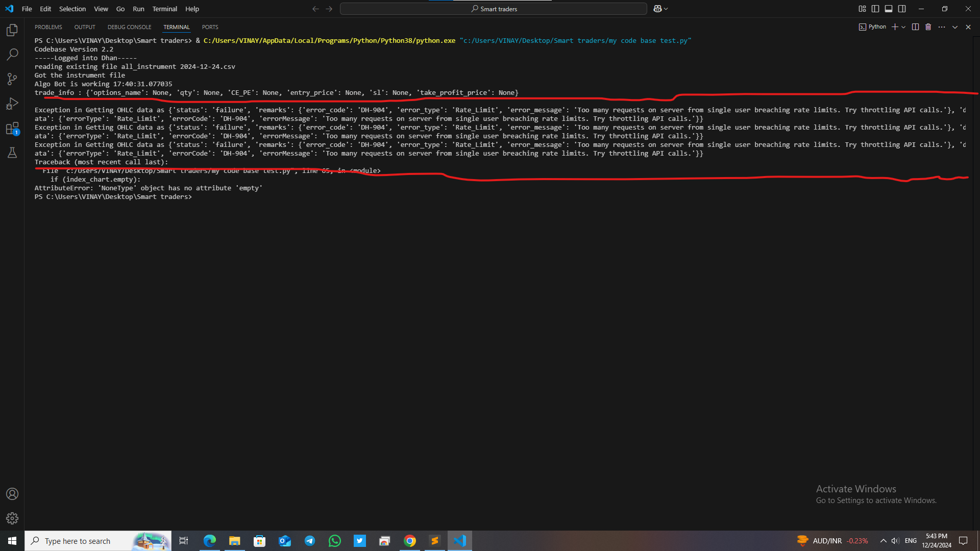Toggle the secondary side bar
The height and width of the screenshot is (551, 980).
[x=902, y=9]
